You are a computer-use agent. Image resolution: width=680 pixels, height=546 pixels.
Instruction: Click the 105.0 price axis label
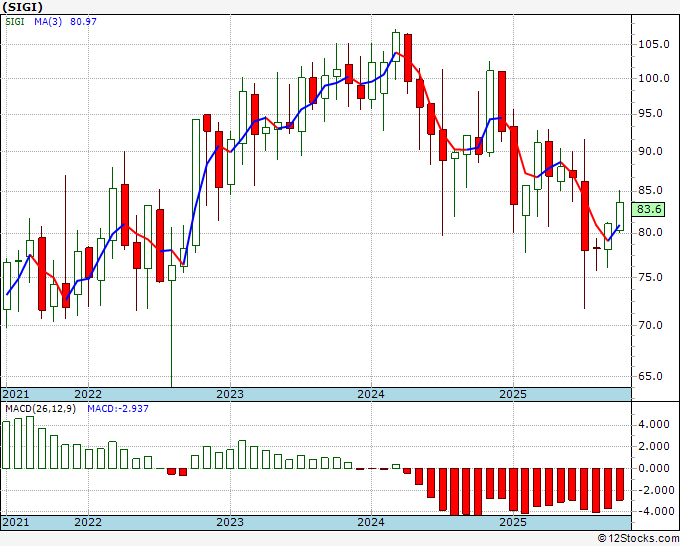point(653,44)
